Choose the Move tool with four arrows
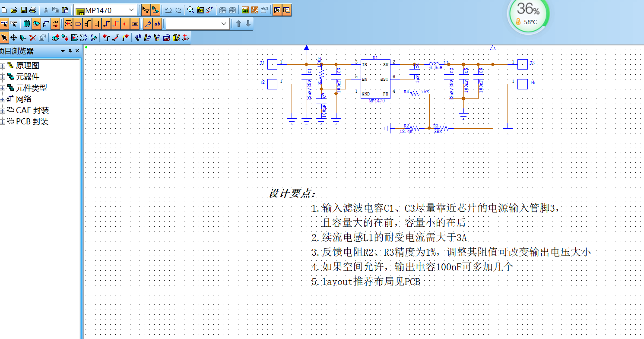 tap(13, 38)
